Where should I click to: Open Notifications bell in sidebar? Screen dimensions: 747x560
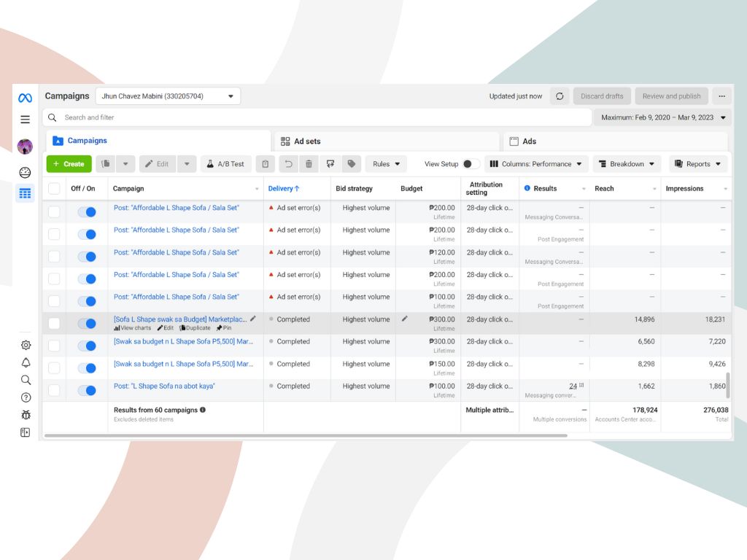tap(26, 363)
